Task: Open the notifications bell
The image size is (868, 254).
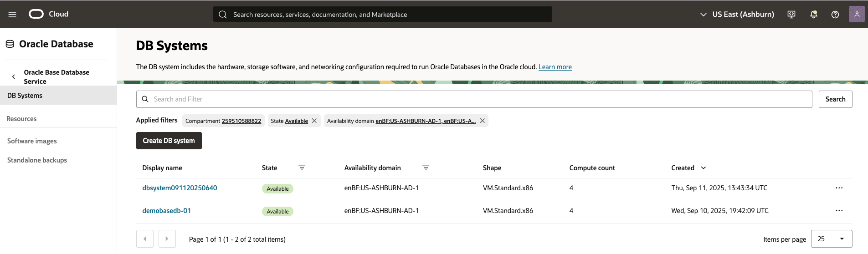Action: point(813,15)
